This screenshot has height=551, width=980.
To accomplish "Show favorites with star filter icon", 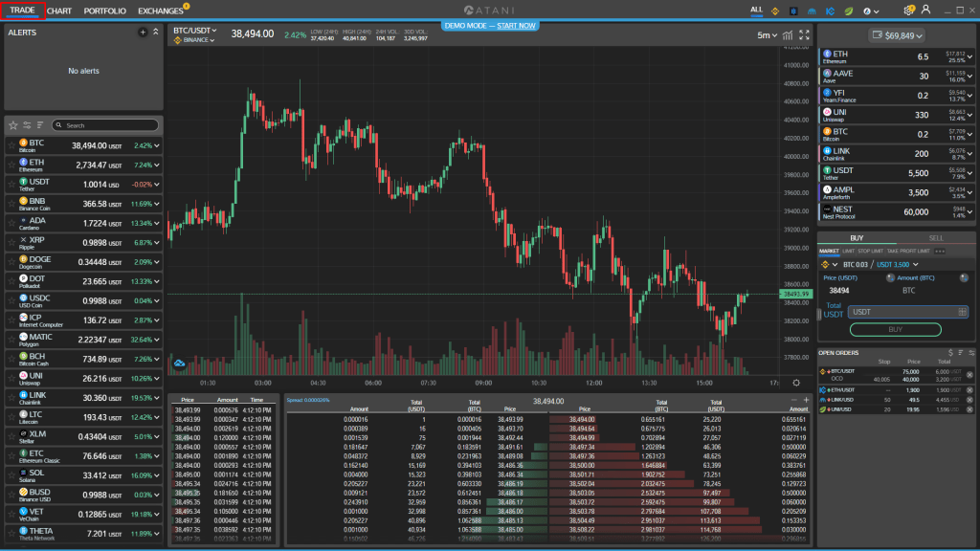I will coord(12,125).
